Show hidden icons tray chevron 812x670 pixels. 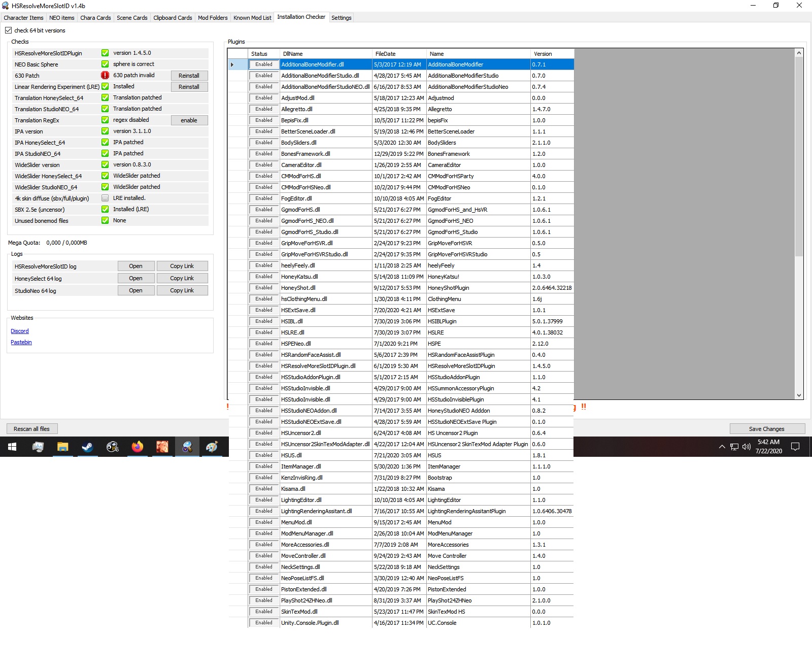[722, 447]
